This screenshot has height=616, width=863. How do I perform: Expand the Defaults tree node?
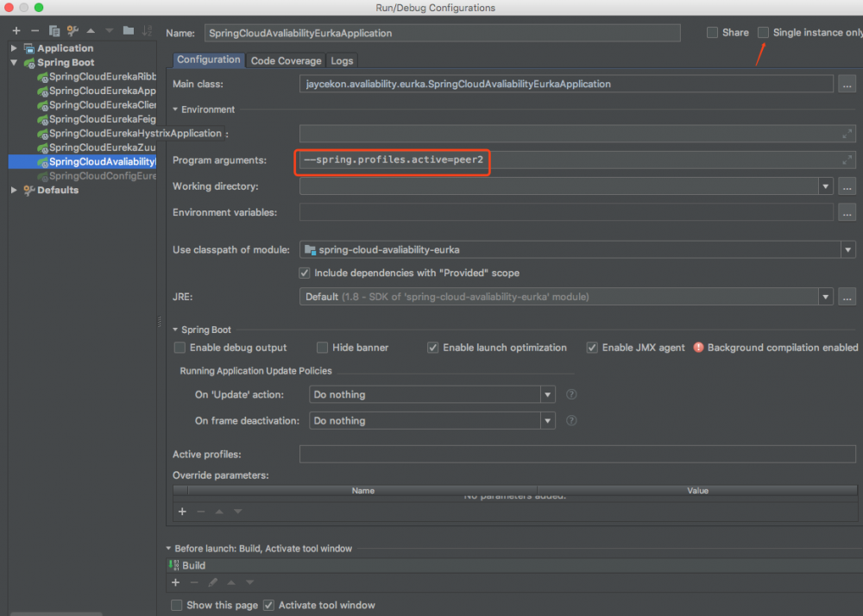[x=14, y=191]
